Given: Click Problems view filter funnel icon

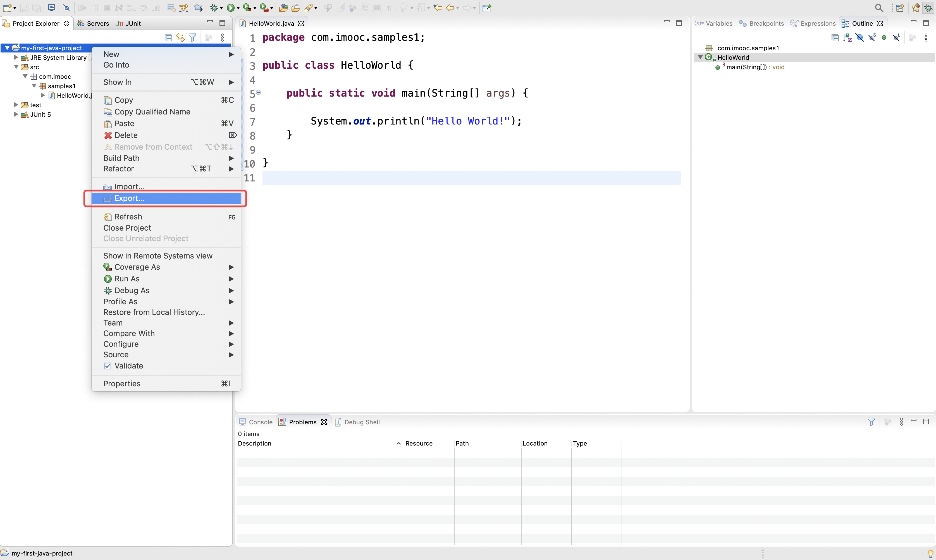Looking at the screenshot, I should click(x=871, y=422).
